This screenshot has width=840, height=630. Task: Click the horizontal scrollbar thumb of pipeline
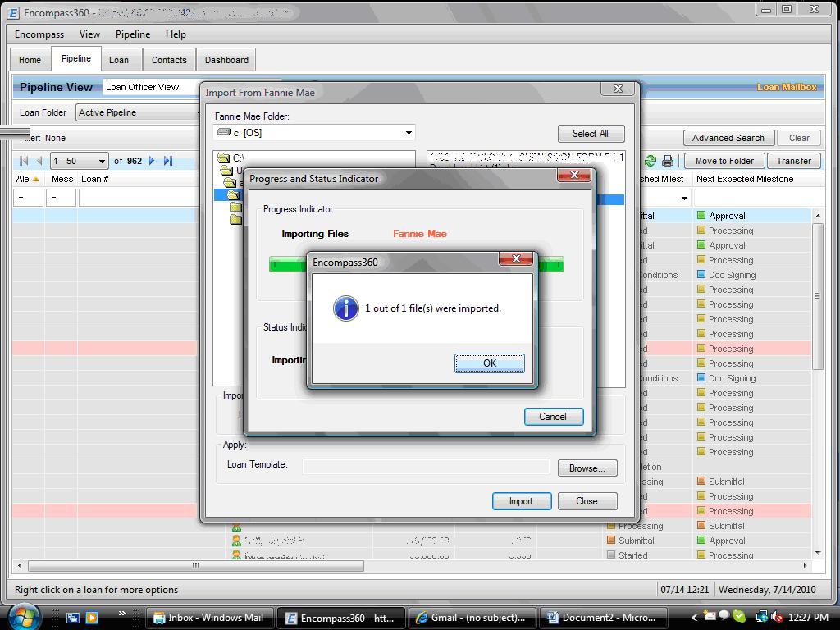coord(196,565)
